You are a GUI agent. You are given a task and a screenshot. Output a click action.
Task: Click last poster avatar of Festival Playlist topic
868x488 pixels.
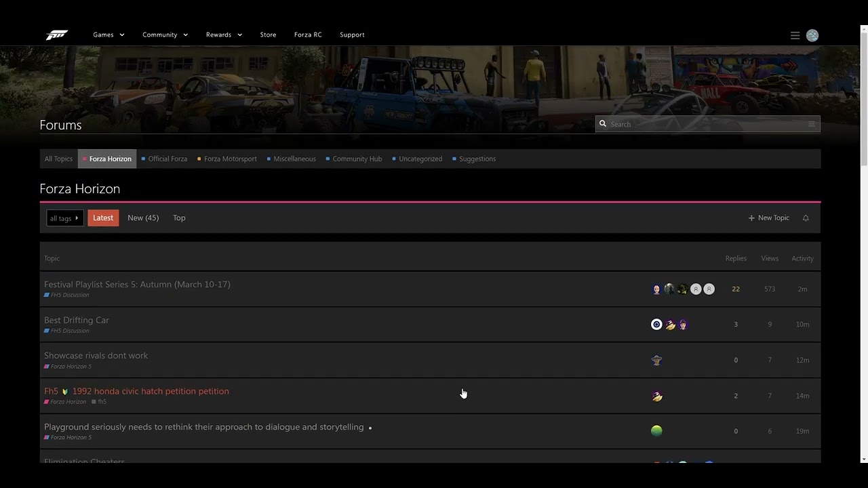coord(709,289)
